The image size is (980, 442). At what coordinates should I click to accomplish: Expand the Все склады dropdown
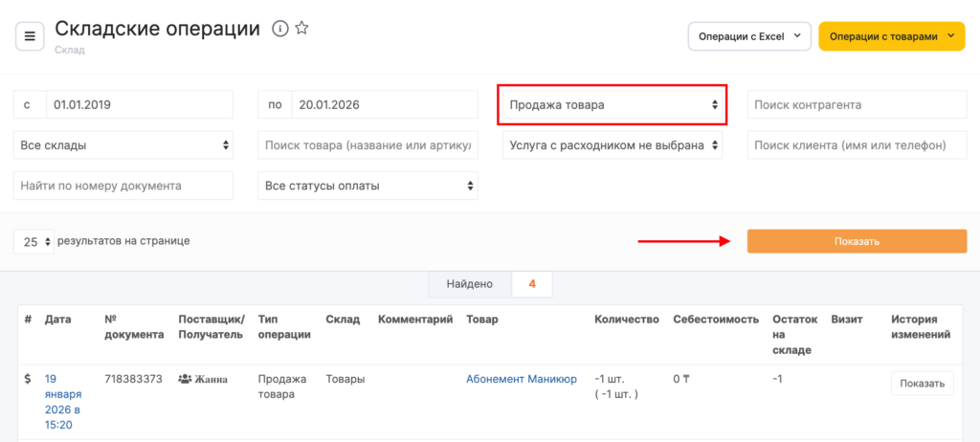coord(123,145)
